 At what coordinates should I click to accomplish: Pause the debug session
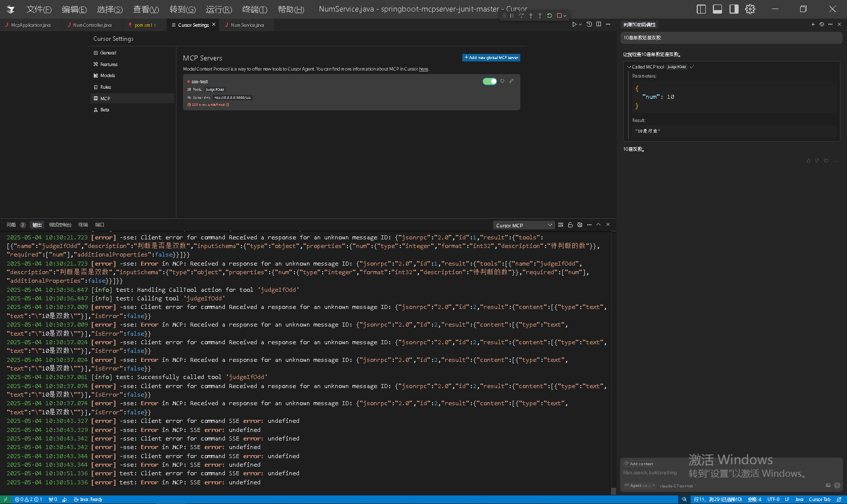tap(512, 16)
